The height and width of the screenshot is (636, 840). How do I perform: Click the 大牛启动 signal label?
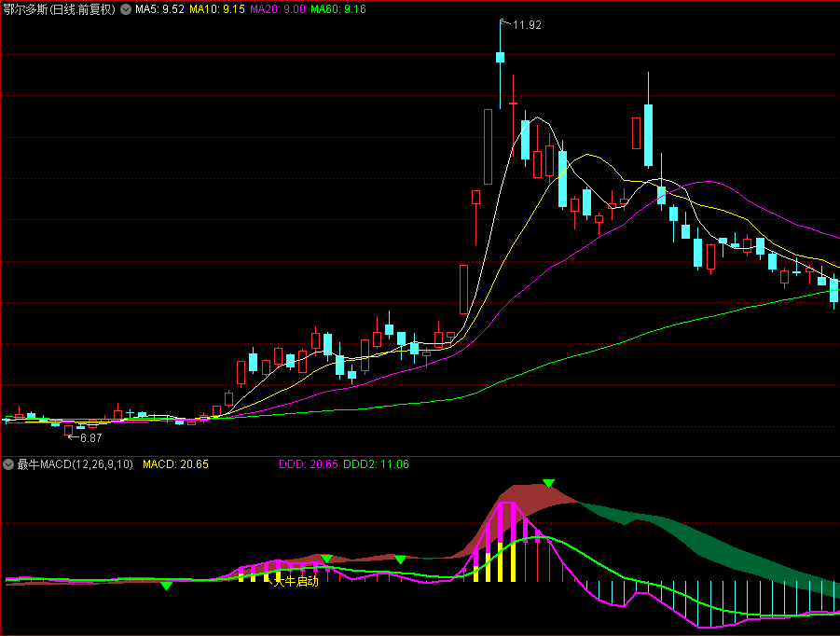(x=296, y=581)
